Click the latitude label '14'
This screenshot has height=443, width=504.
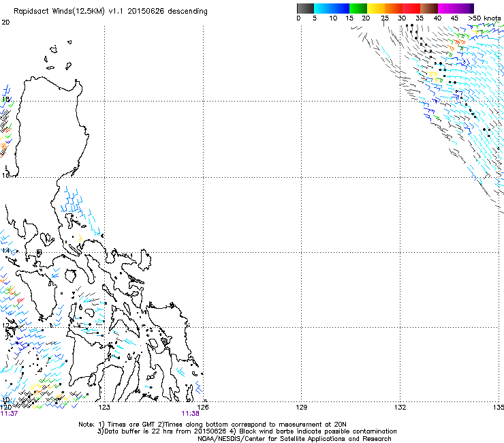5,251
